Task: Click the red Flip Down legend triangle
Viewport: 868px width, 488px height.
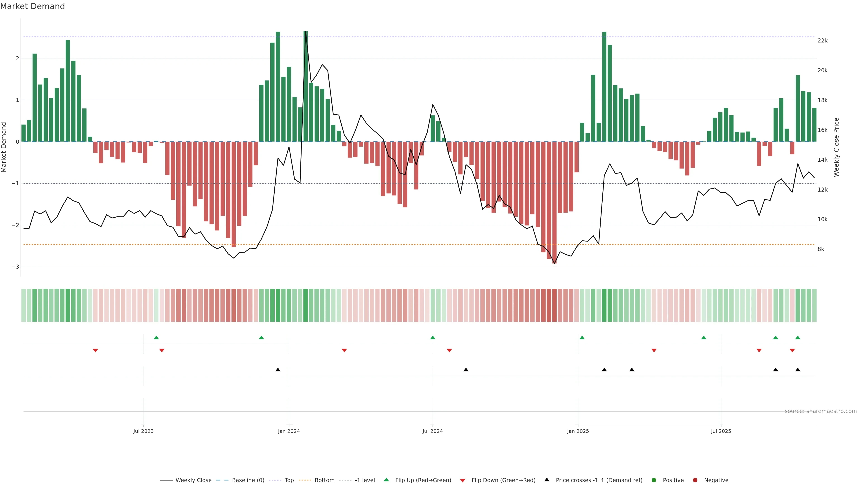Action: point(463,481)
